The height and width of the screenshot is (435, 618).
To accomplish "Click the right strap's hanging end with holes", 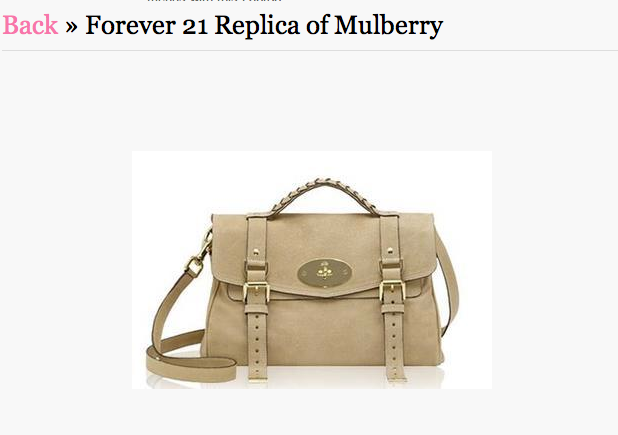I will (395, 343).
